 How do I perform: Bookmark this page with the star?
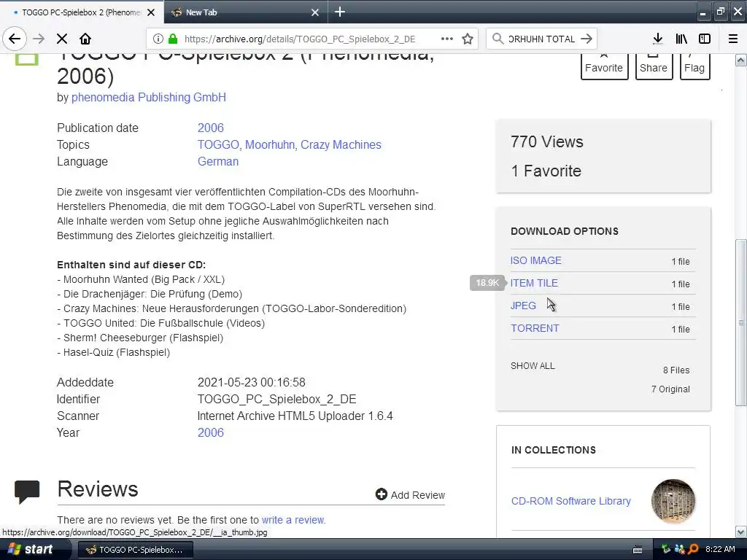point(468,39)
